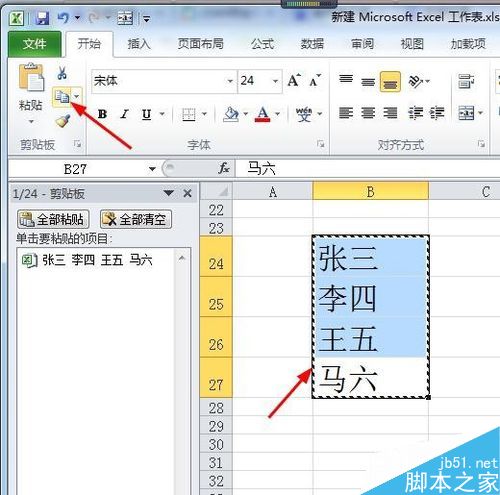Image resolution: width=500 pixels, height=495 pixels.
Task: Toggle Italic formatting
Action: click(124, 114)
